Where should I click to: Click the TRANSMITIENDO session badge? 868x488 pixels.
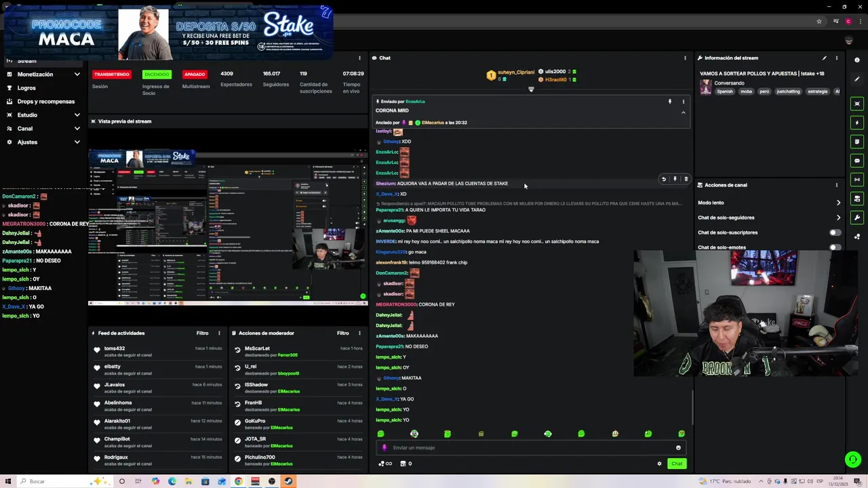(112, 75)
